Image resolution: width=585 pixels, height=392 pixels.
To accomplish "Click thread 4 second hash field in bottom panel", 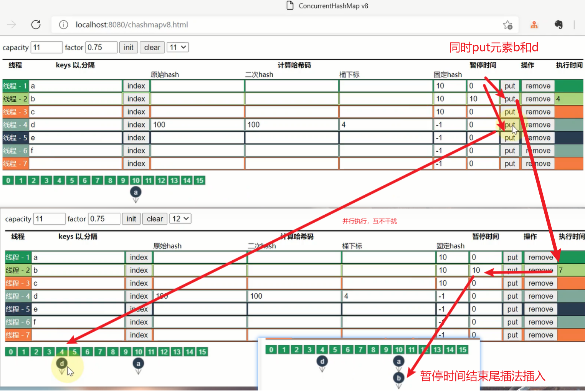I will 294,296.
